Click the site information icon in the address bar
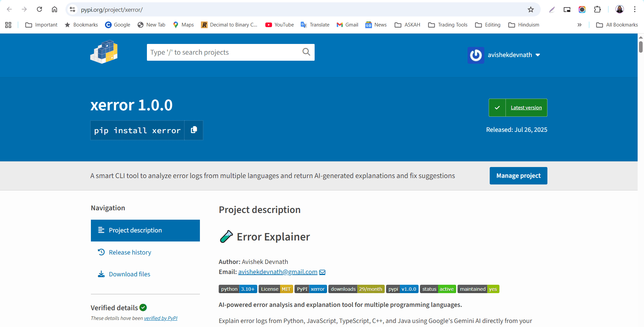The image size is (644, 327). (72, 9)
